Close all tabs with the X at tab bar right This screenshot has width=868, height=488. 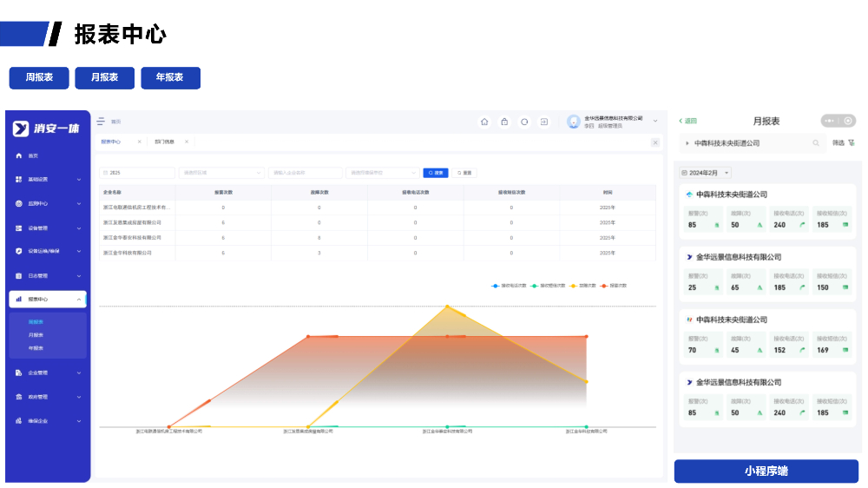pos(655,142)
